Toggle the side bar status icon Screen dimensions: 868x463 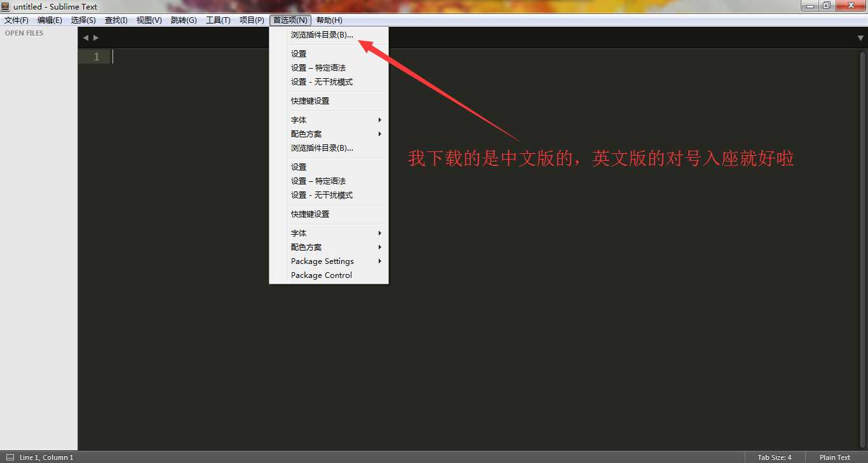(x=10, y=457)
